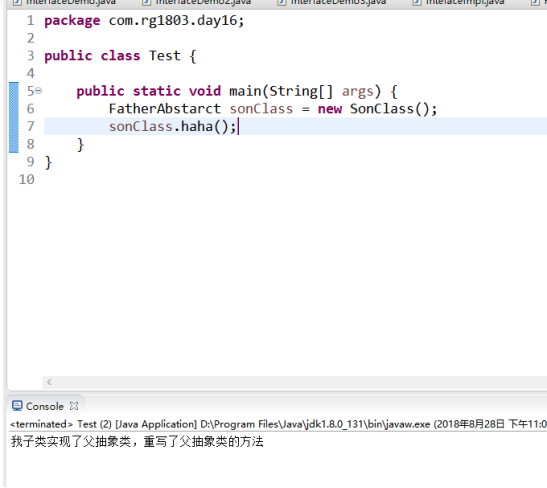Click the class name 'Test' on line 3
Screen dimensions: 547x488
click(165, 56)
